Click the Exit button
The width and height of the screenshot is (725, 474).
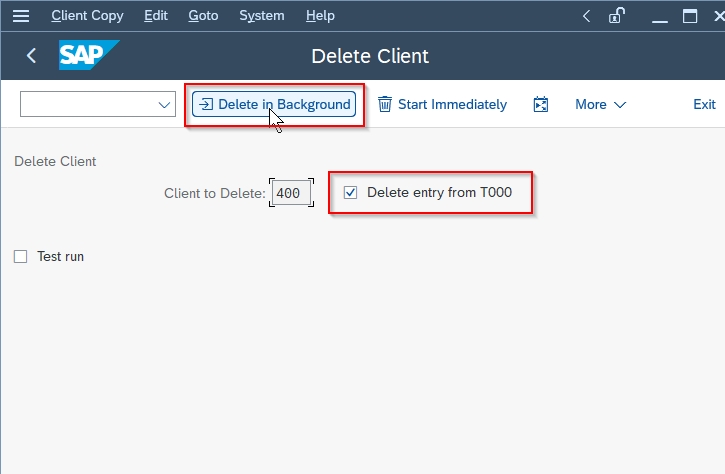click(x=704, y=105)
